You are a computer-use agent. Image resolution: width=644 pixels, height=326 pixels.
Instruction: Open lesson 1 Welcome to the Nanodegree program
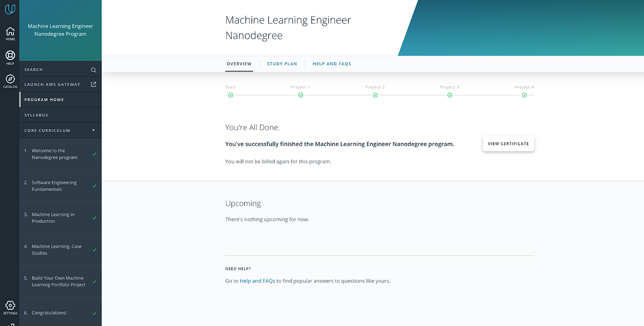[60, 154]
